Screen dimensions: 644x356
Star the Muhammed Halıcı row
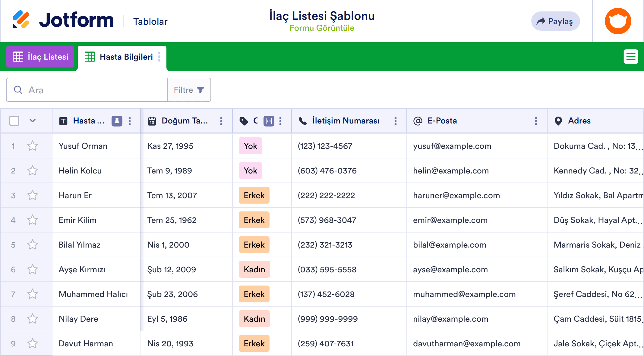(33, 294)
